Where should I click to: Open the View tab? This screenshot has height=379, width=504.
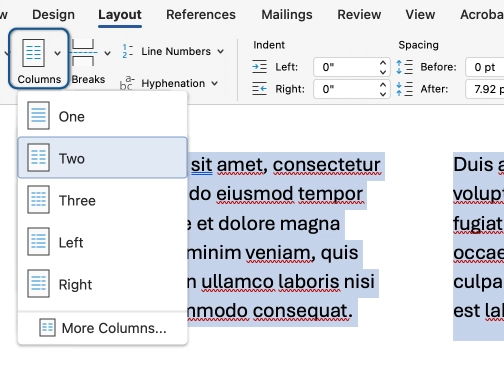click(420, 15)
